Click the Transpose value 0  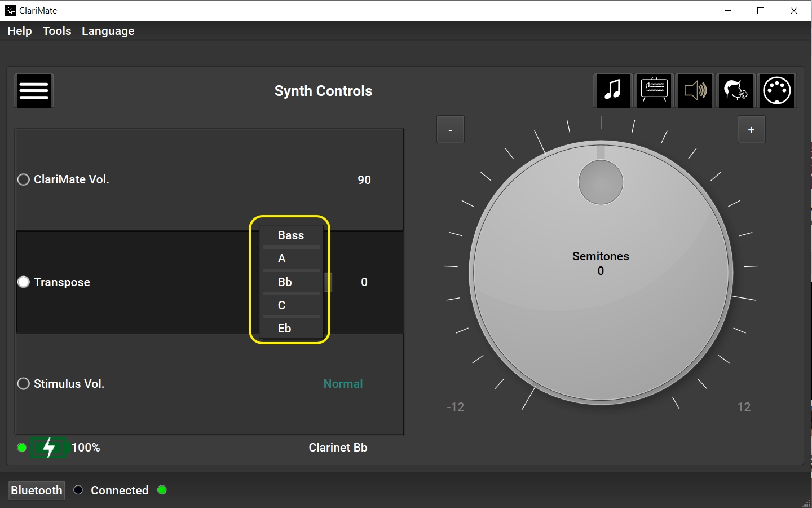click(364, 282)
